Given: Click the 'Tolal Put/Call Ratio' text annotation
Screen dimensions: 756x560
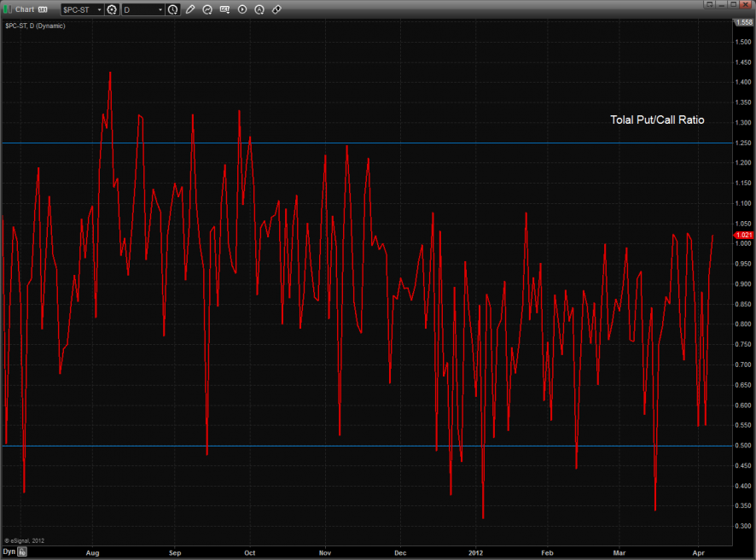Looking at the screenshot, I should point(657,120).
